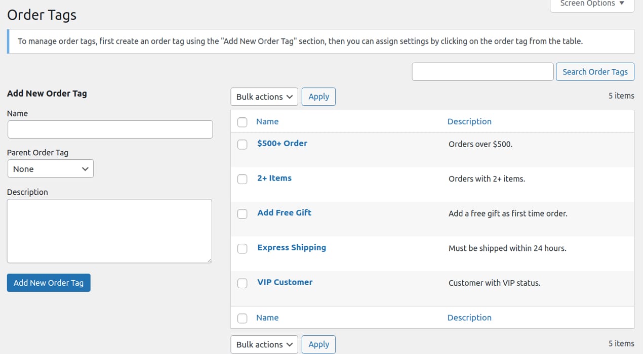
Task: Click the Search Order Tags button
Action: point(595,72)
